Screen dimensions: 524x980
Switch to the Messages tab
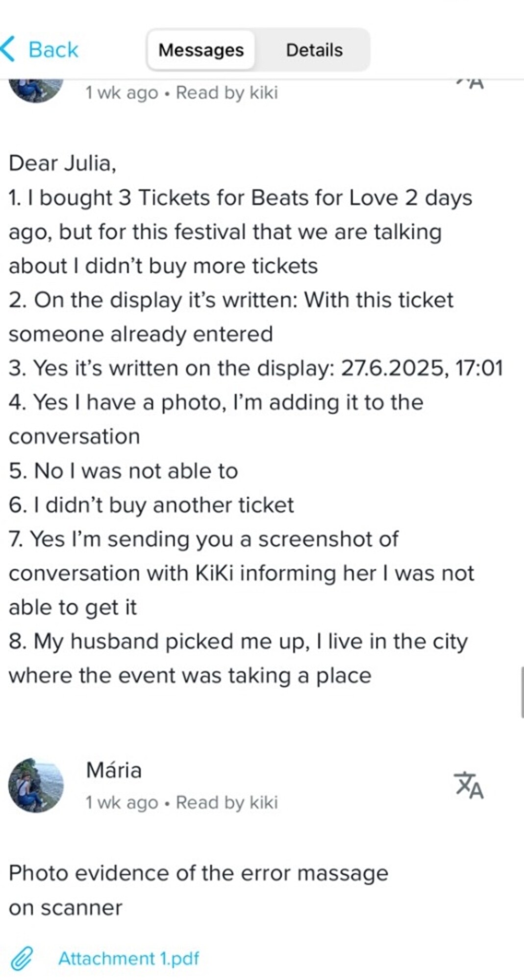(x=201, y=50)
